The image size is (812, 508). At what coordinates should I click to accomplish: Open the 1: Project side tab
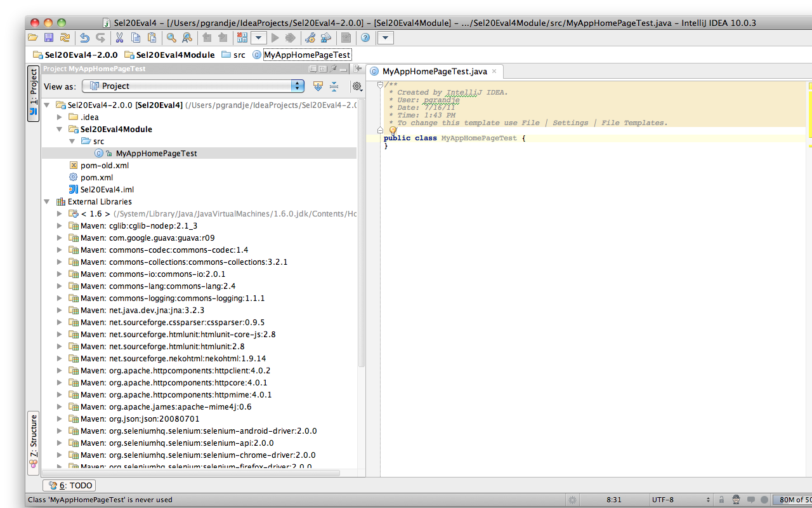pos(33,93)
